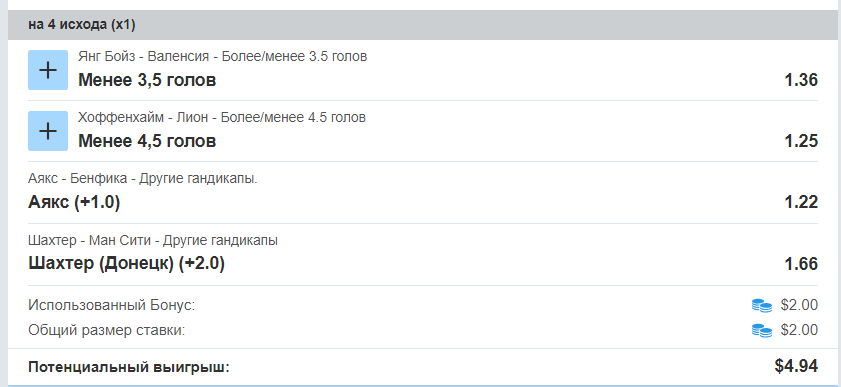Click the 1.25 odds value
841x387 pixels.
tap(801, 141)
